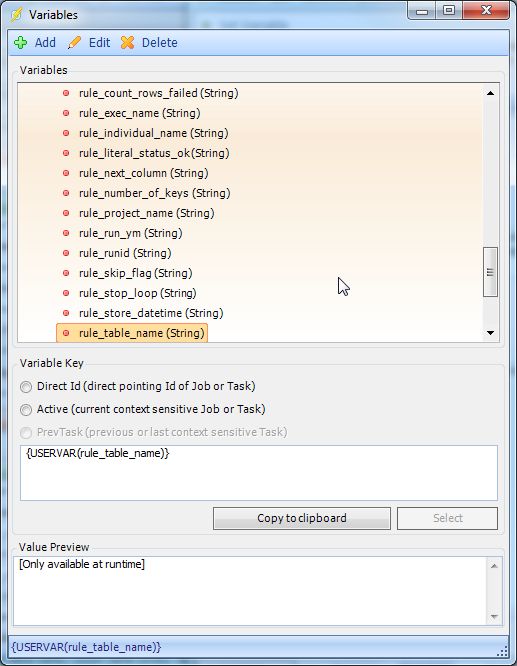Select rule_store_datetime variable entry
517x666 pixels.
click(x=151, y=313)
